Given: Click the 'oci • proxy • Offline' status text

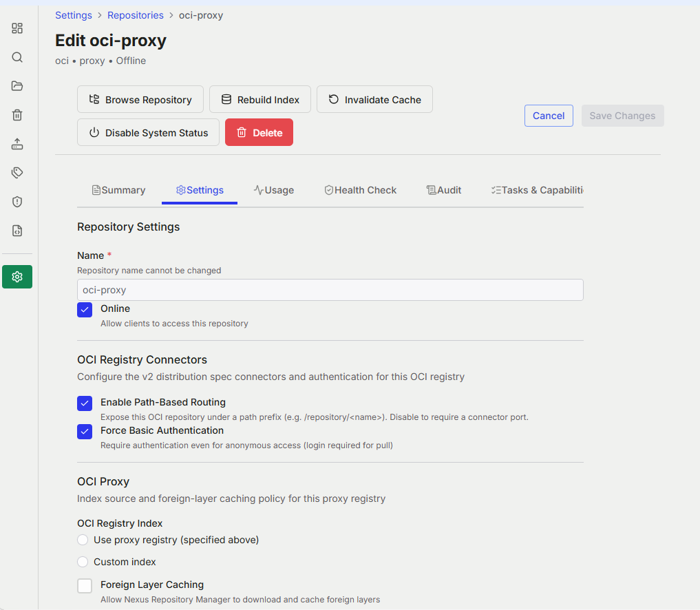Looking at the screenshot, I should click(100, 61).
